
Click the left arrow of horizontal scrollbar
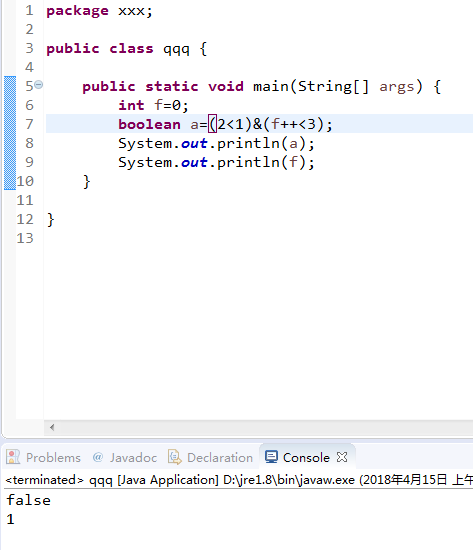click(52, 427)
